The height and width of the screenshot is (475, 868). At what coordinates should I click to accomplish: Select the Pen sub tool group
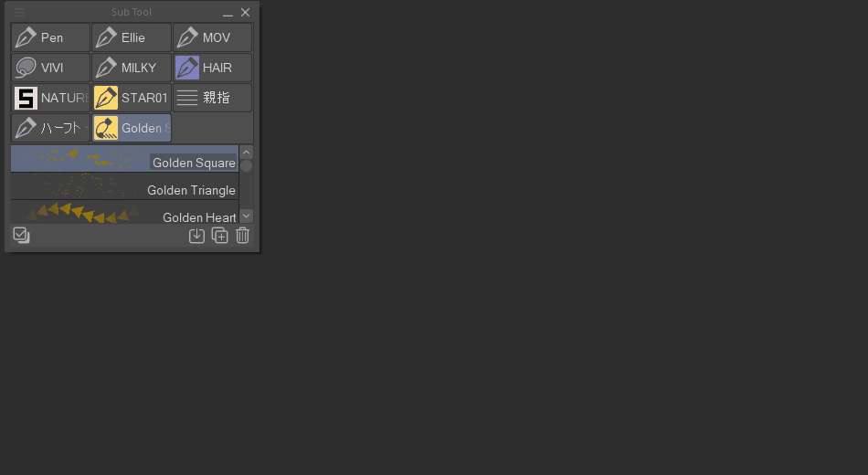[50, 37]
